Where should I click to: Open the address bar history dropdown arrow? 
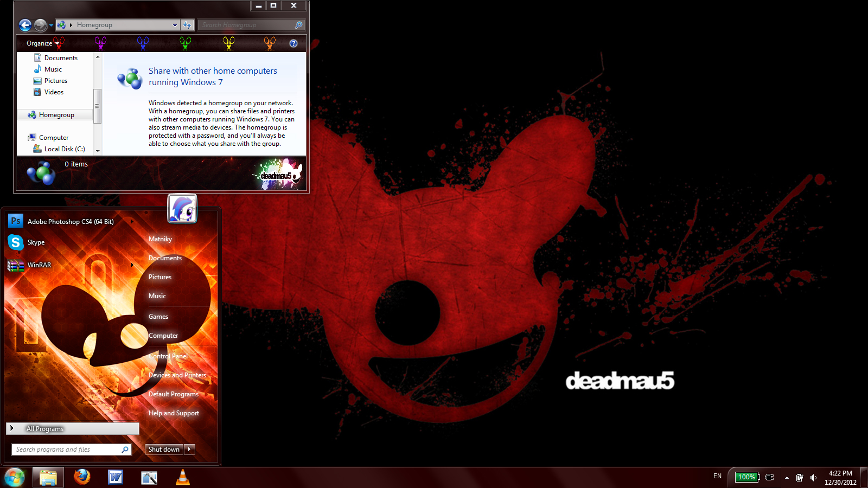[x=175, y=25]
